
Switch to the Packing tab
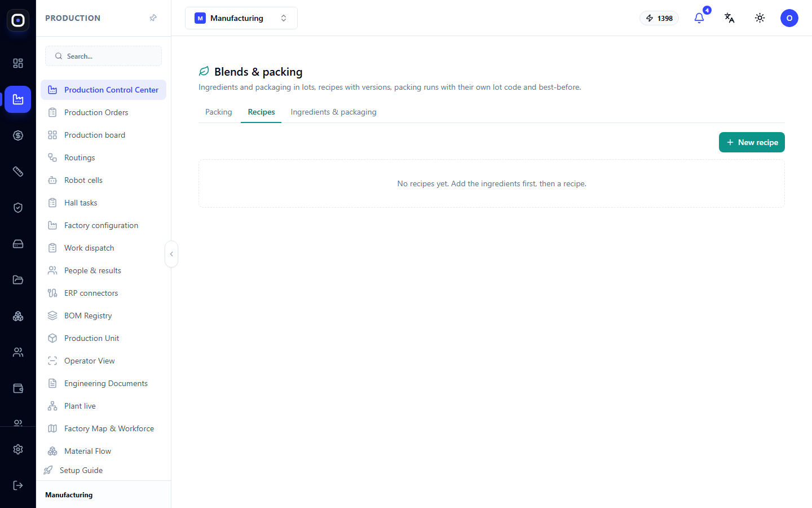tap(219, 112)
